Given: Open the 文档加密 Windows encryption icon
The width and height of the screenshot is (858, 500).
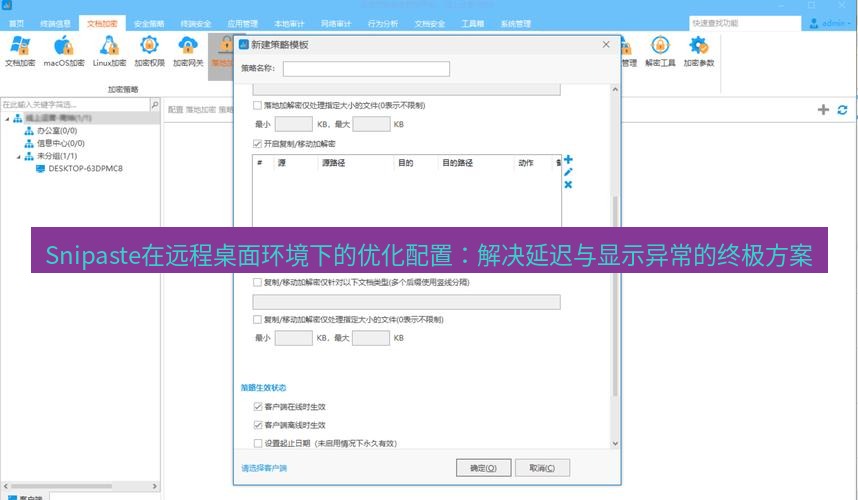Looking at the screenshot, I should point(20,51).
